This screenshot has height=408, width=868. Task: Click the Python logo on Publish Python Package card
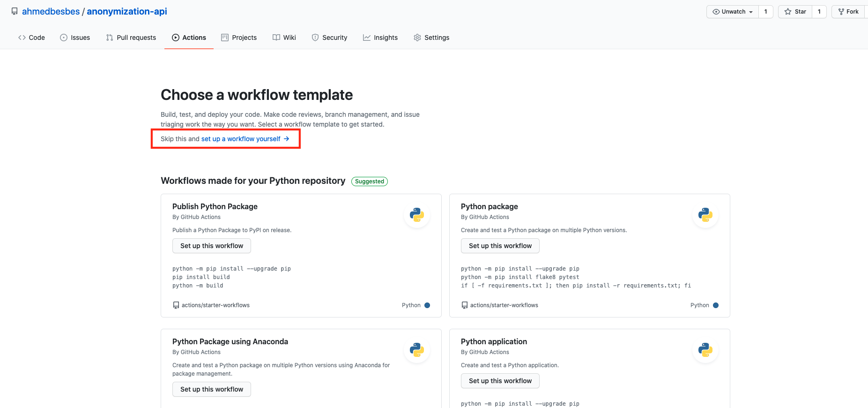pos(417,215)
